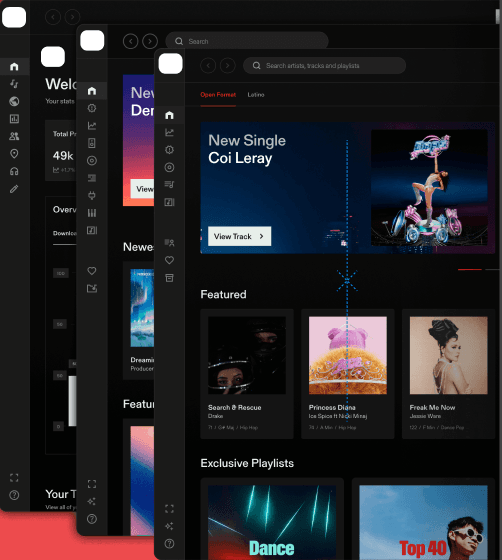Click the alert badge icon in middle window sidebar
This screenshot has height=560, width=502.
92,108
